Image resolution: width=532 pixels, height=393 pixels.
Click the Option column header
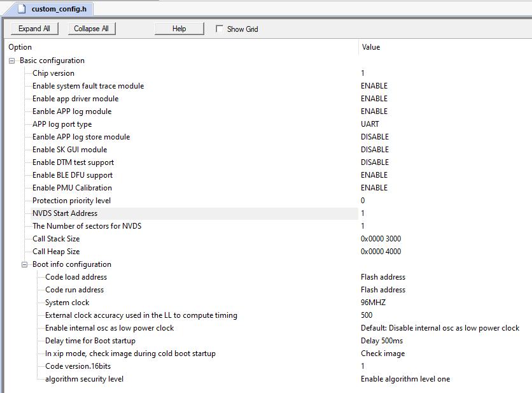[20, 47]
